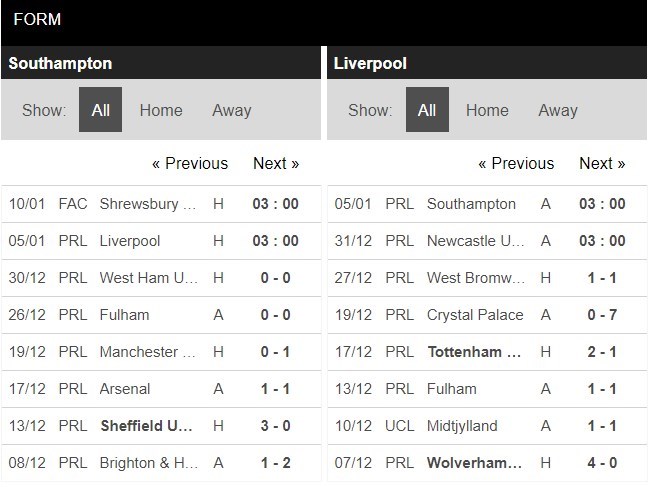Click the Manchester match 0 - 1 score
Image resolution: width=650 pixels, height=487 pixels.
pos(275,352)
